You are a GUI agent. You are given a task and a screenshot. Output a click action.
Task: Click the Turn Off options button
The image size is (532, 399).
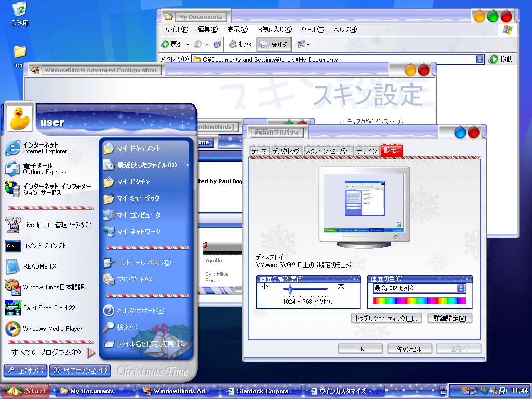80,370
